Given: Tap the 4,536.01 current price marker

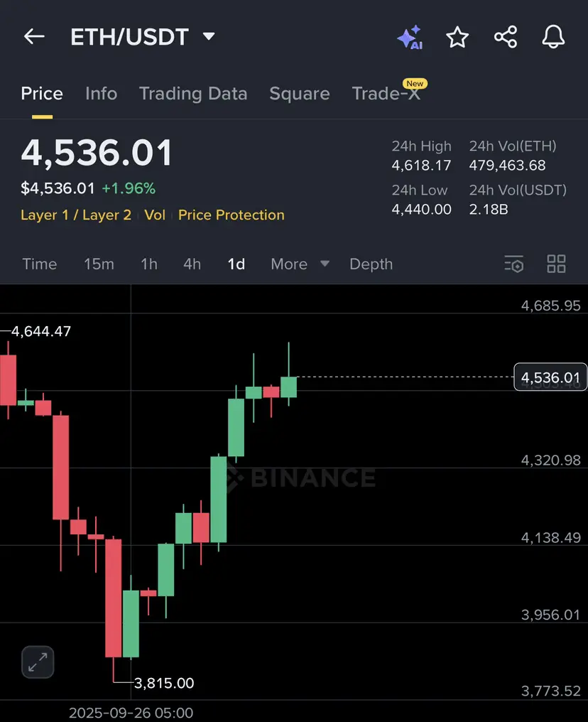Looking at the screenshot, I should coord(550,377).
